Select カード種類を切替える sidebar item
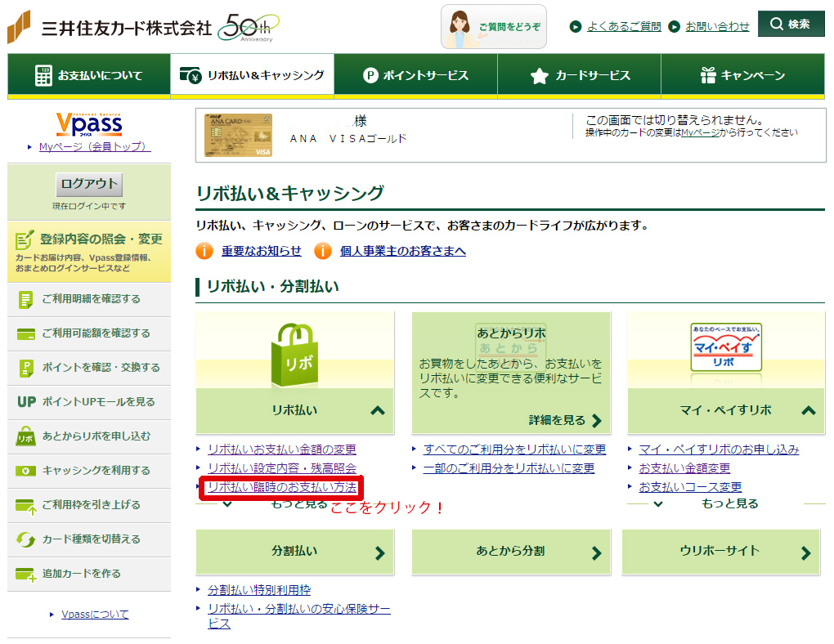This screenshot has width=834, height=644. point(89,539)
